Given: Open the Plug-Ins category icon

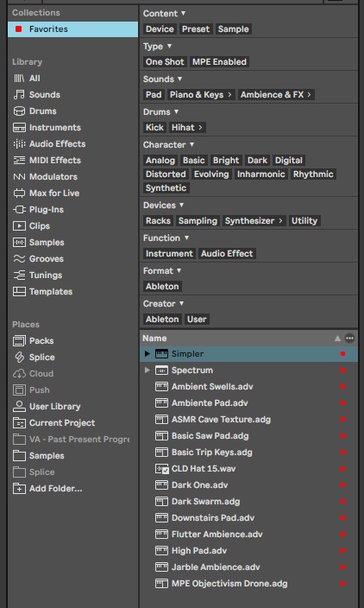Looking at the screenshot, I should coord(19,209).
